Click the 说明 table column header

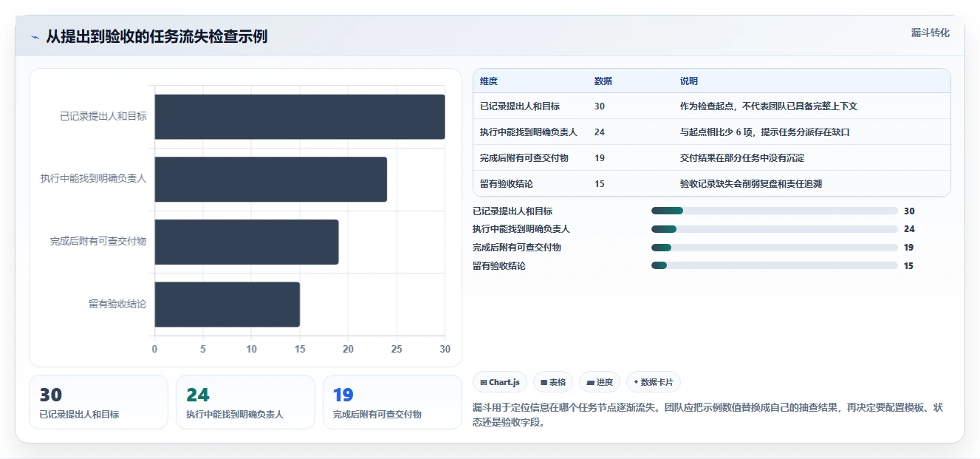point(689,81)
